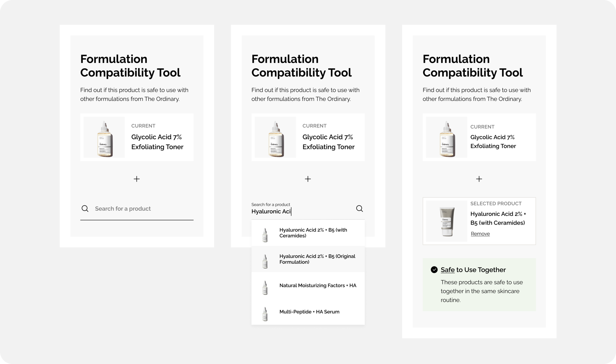Click the checkmark icon beside Safe to Use Together
Screen dimensions: 616x364
[x=434, y=270]
